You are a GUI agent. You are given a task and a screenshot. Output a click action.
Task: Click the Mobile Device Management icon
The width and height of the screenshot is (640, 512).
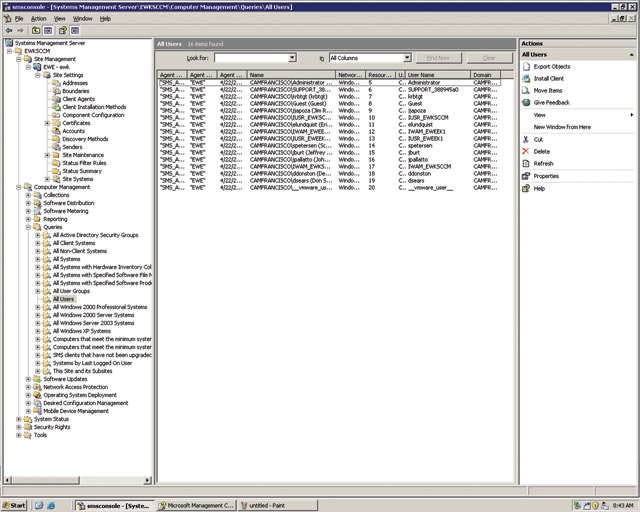click(38, 411)
